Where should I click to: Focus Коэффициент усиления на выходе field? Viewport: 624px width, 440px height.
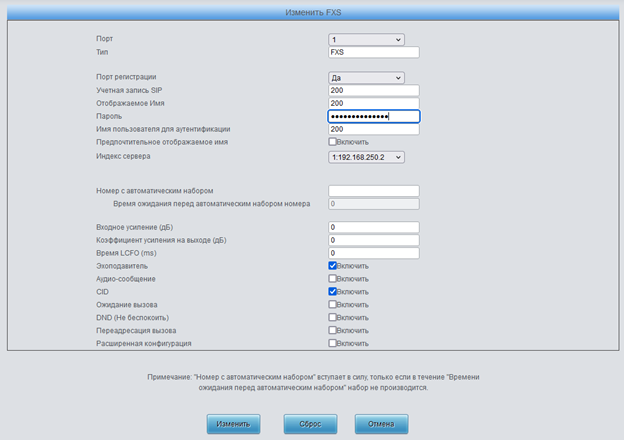coord(374,240)
